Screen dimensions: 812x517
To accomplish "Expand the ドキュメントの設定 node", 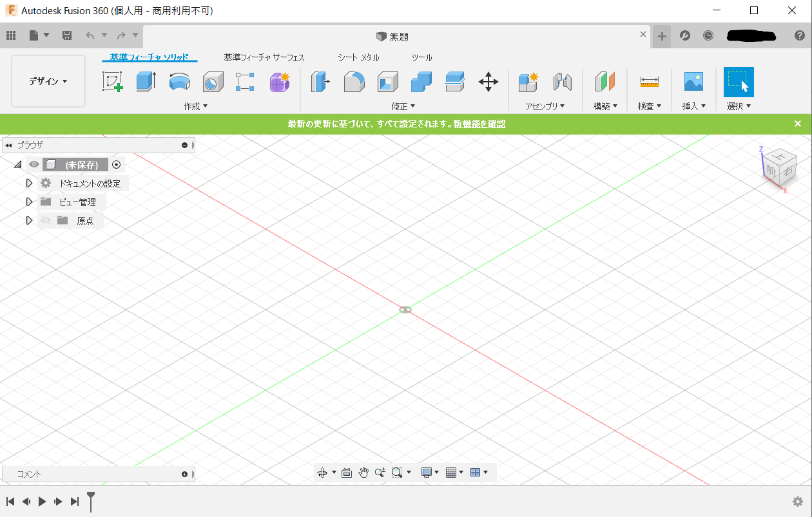I will (29, 183).
